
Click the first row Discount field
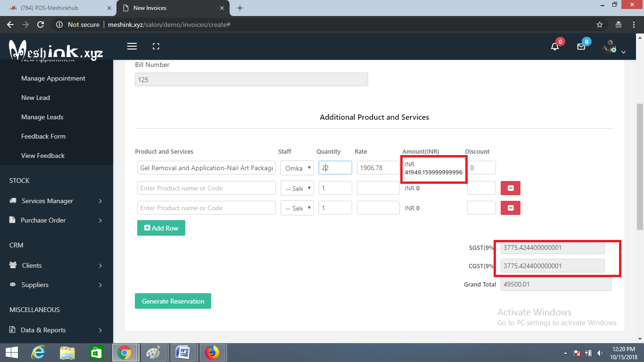click(x=481, y=168)
